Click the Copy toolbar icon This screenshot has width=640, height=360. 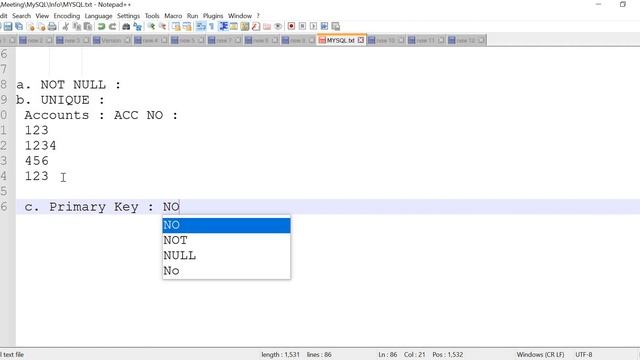coord(77,27)
